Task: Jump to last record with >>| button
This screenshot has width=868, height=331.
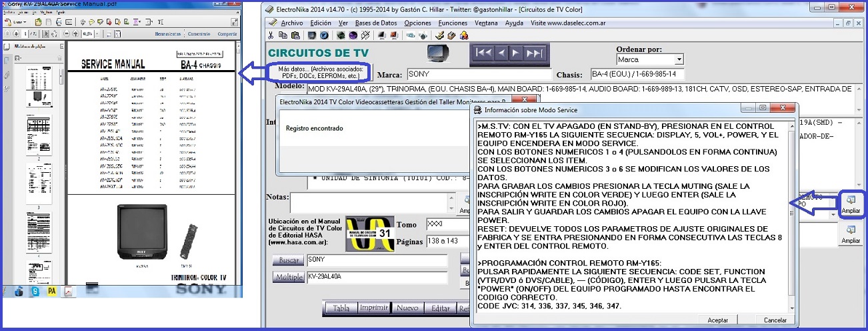Action: (x=534, y=53)
